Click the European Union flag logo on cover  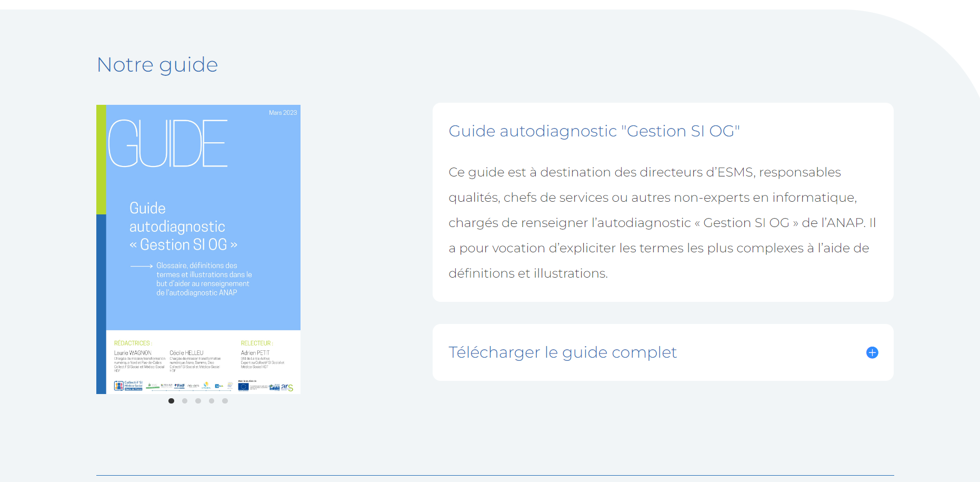tap(243, 387)
